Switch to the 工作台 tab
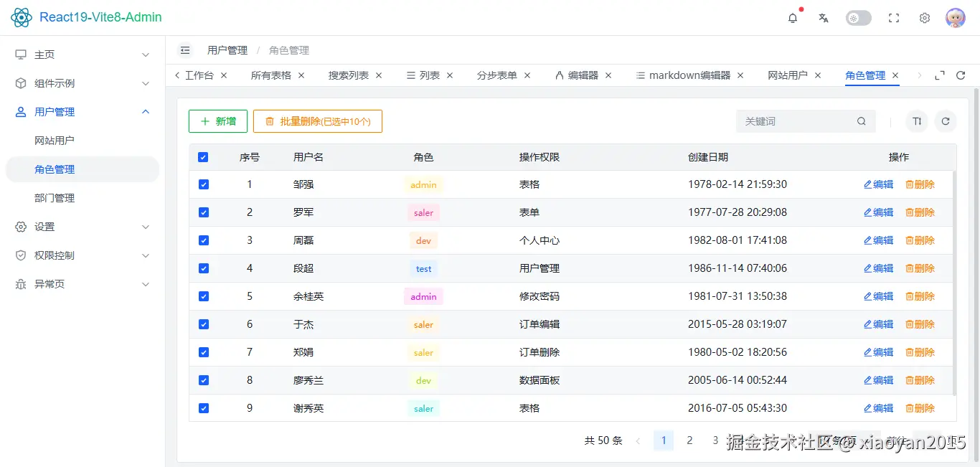 tap(199, 75)
